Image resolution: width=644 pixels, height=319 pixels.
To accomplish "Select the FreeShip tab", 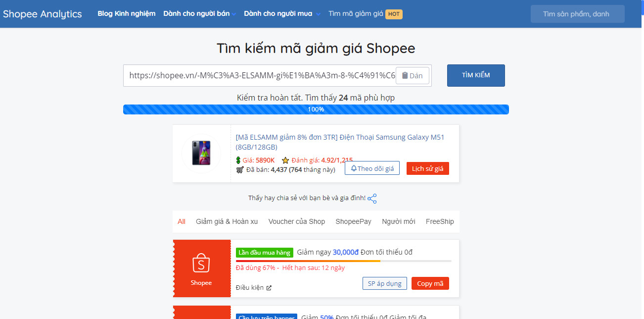I will [440, 221].
